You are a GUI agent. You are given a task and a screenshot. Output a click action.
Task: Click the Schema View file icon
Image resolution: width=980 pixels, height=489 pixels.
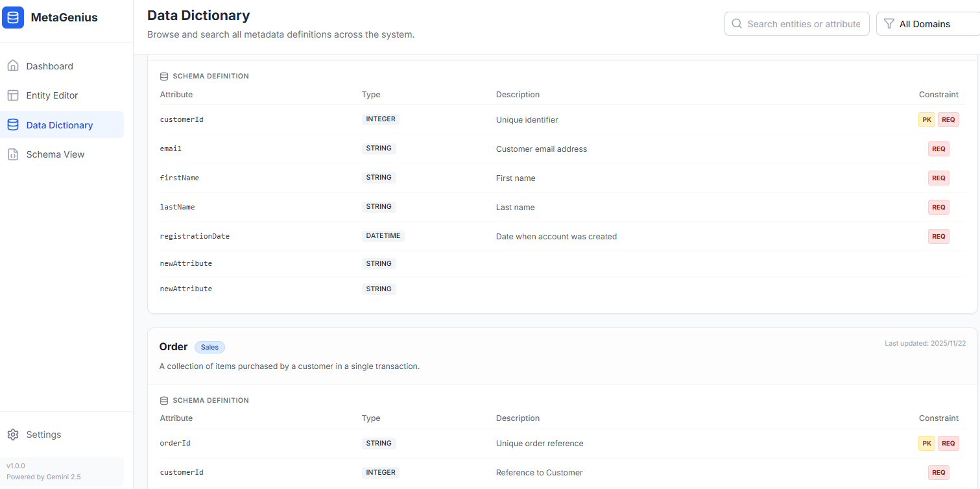tap(13, 154)
